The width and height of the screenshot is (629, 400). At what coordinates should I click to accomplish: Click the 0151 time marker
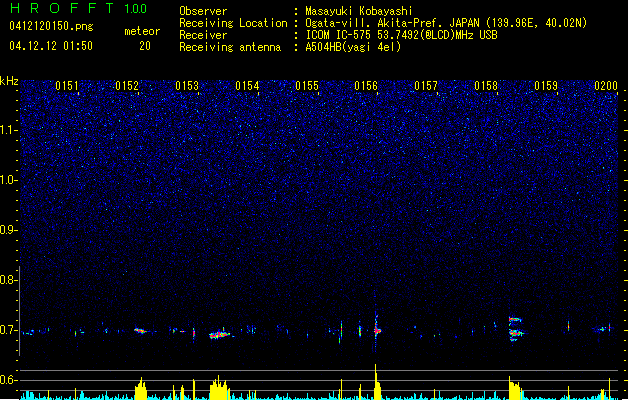pyautogui.click(x=67, y=86)
